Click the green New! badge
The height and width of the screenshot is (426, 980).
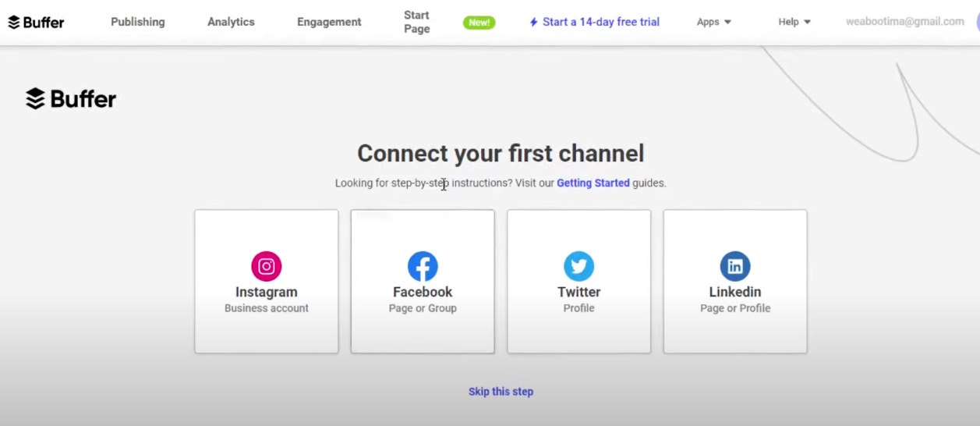pos(479,23)
